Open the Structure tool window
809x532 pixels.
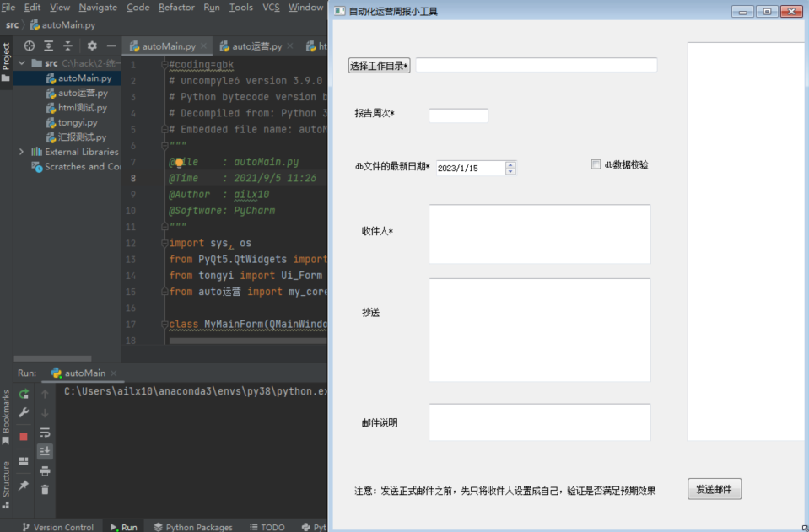(x=6, y=478)
